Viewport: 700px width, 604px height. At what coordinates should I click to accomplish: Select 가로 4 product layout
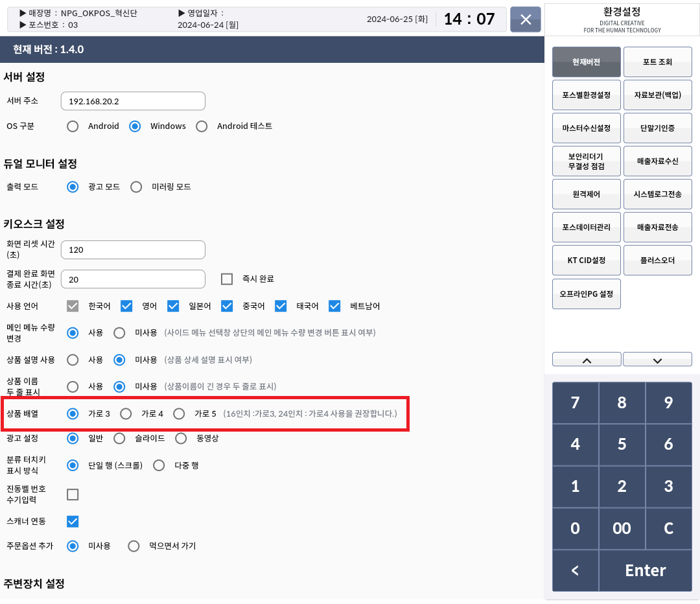pos(126,413)
